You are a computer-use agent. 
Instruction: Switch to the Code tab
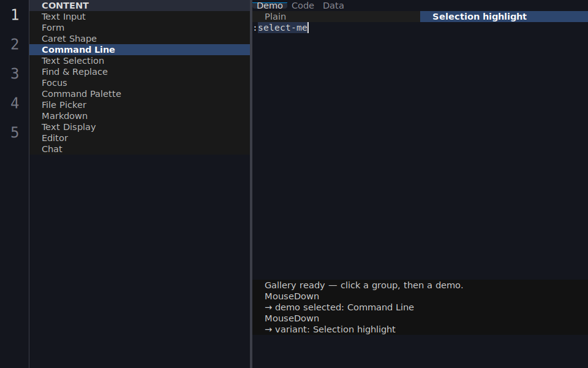pos(303,6)
